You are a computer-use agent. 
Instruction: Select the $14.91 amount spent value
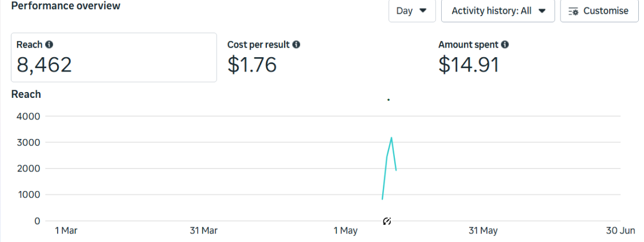(469, 65)
